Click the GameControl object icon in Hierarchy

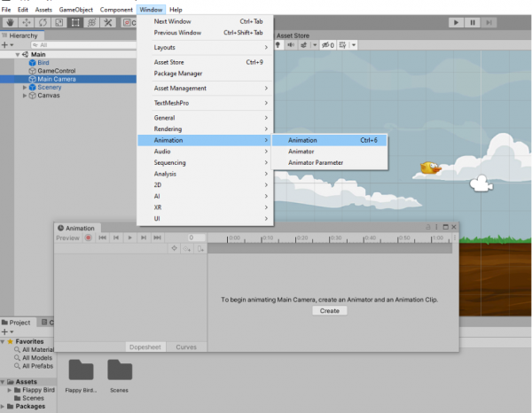32,71
